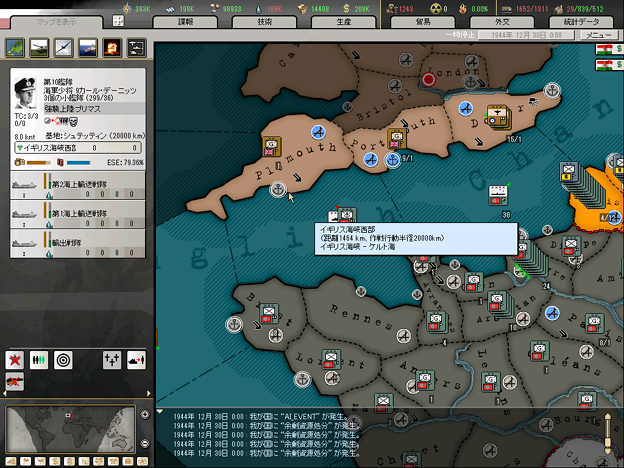Select the blue airbase icon near Paris
Screen dimensions: 624x468
[x=552, y=313]
